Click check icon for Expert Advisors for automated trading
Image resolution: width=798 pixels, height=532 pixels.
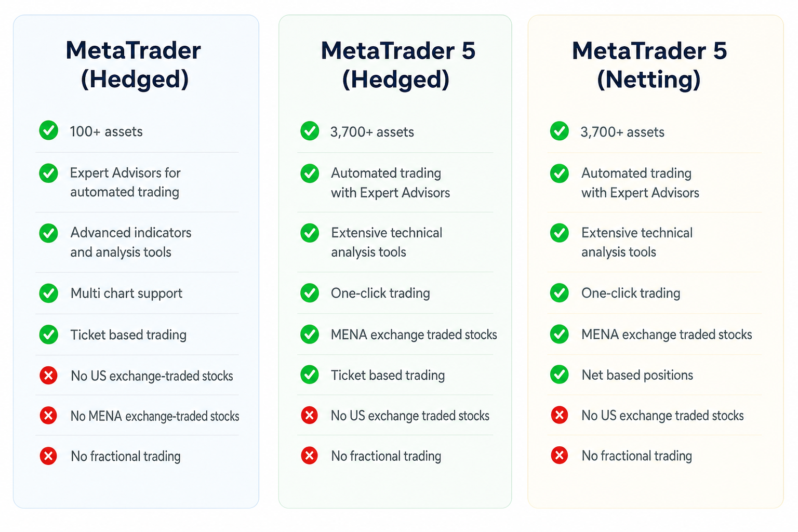coord(49,173)
